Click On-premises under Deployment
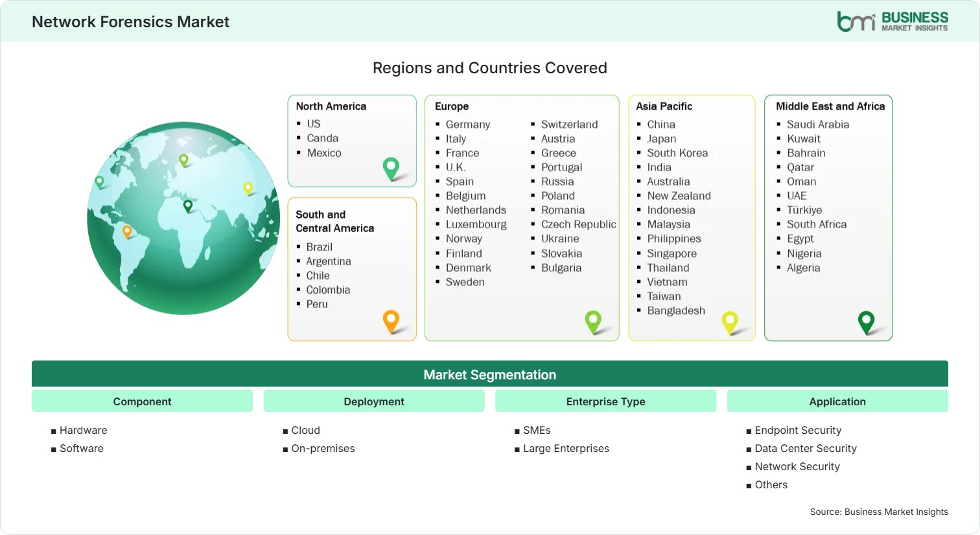The height and width of the screenshot is (535, 980). (323, 448)
